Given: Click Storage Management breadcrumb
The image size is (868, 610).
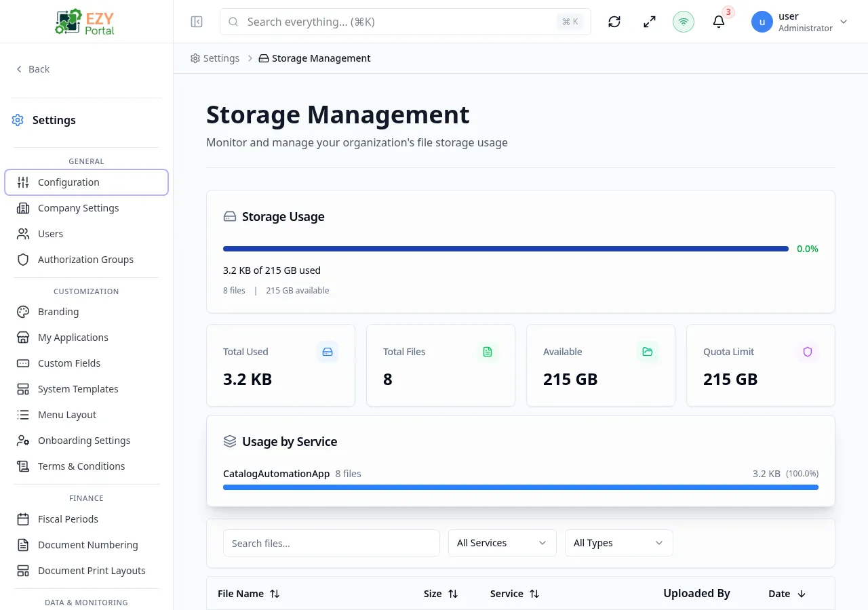Looking at the screenshot, I should [x=315, y=58].
